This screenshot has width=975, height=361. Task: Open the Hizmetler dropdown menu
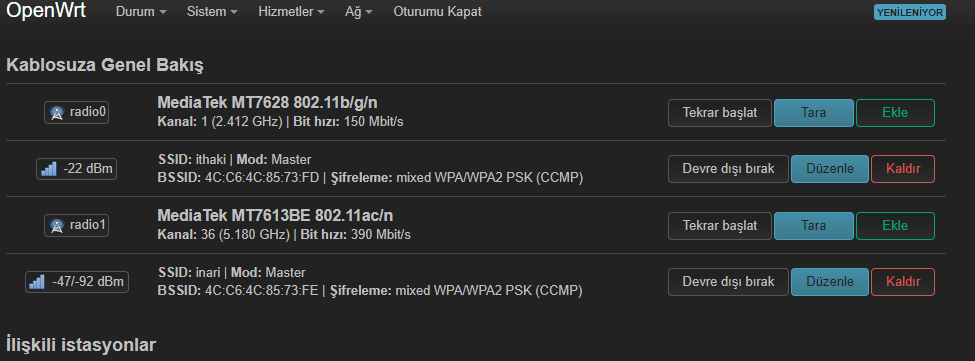coord(291,12)
